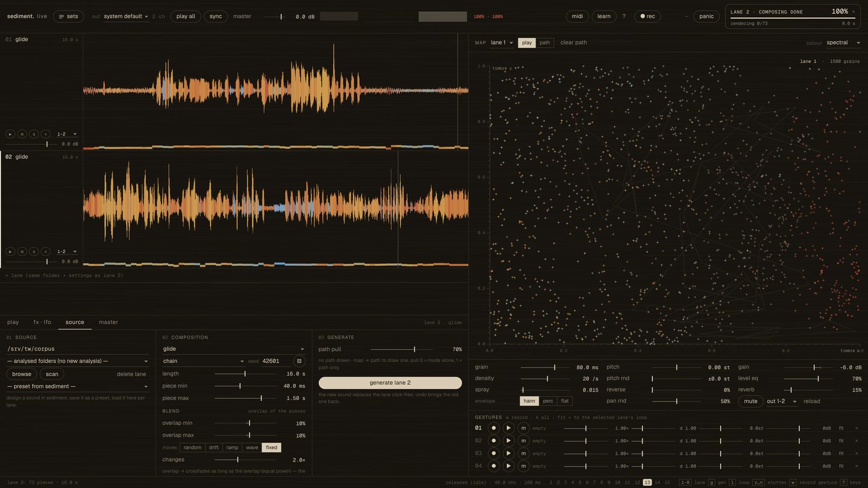Play lane 02 glide

[10, 251]
